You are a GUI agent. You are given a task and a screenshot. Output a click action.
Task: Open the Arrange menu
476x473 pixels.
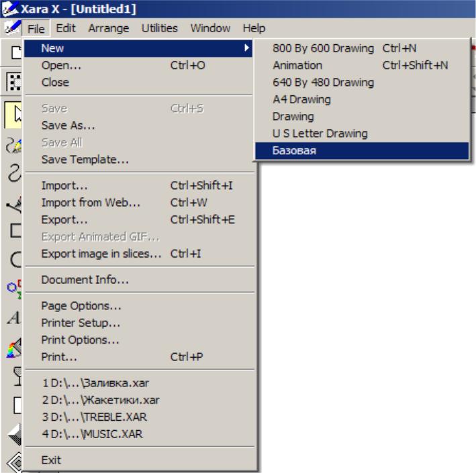click(x=108, y=28)
